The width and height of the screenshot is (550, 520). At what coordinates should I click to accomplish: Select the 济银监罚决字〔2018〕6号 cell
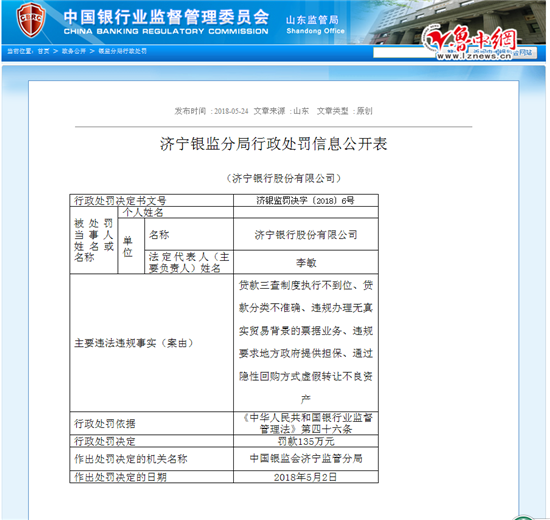[306, 200]
